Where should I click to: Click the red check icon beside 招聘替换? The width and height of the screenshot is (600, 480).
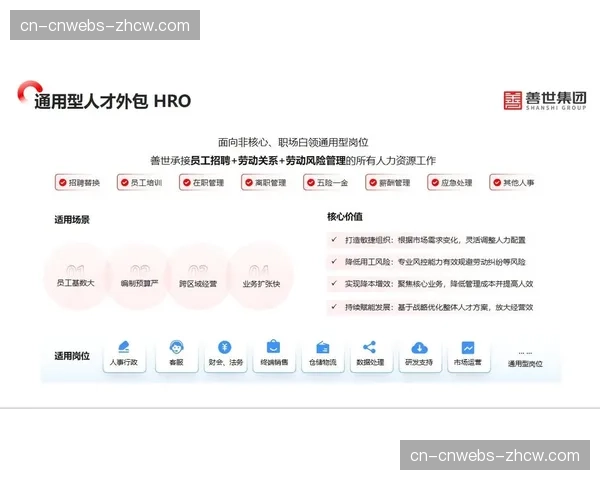[x=62, y=183]
